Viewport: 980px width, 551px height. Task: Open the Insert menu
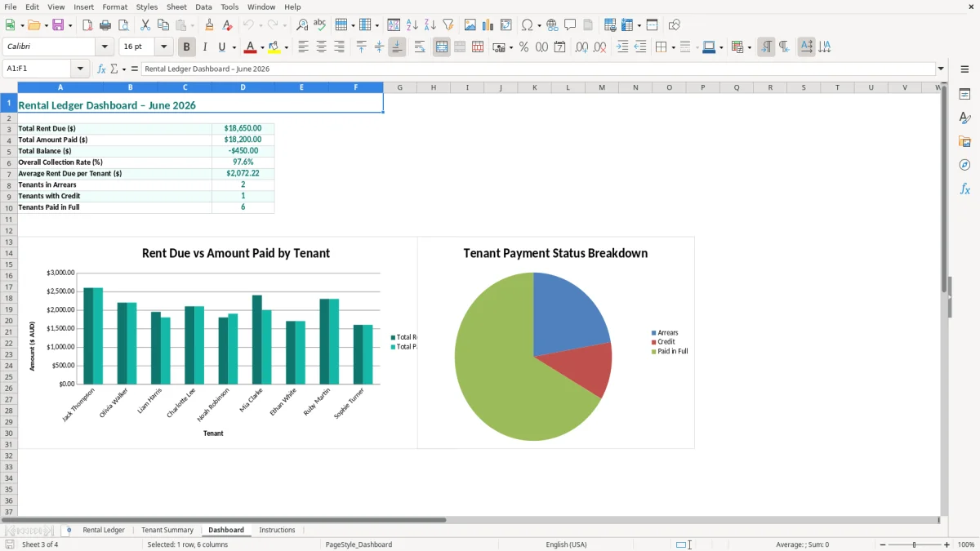tap(83, 7)
